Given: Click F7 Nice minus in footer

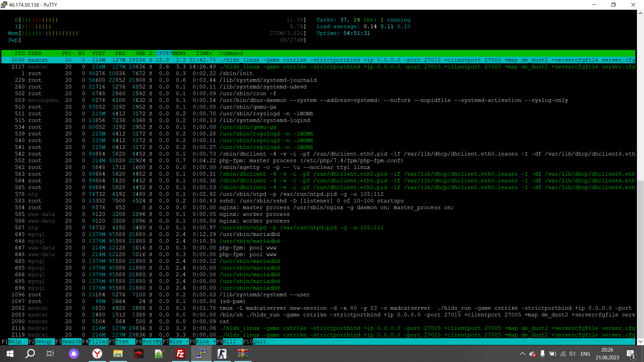Looking at the screenshot, I should 176,342.
